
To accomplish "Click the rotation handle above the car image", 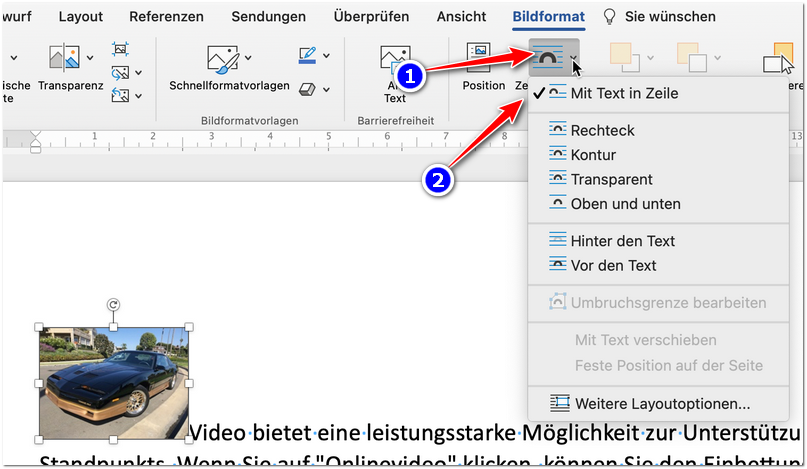I will [x=113, y=305].
